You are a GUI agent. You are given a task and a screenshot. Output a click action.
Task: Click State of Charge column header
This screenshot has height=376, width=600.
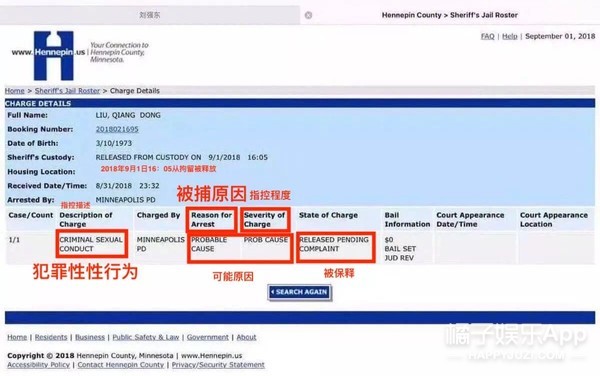(x=328, y=215)
